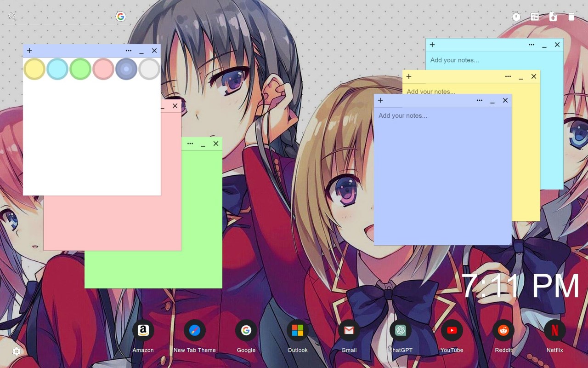
Task: Click into the cyan note text area
Action: pyautogui.click(x=494, y=60)
